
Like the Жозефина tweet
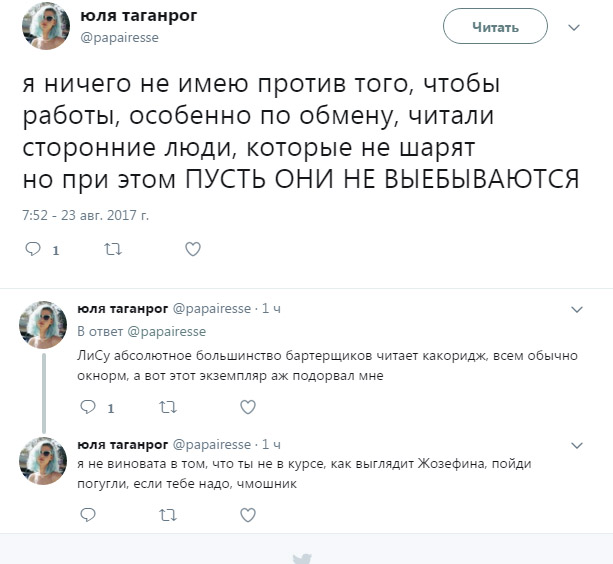(x=248, y=515)
